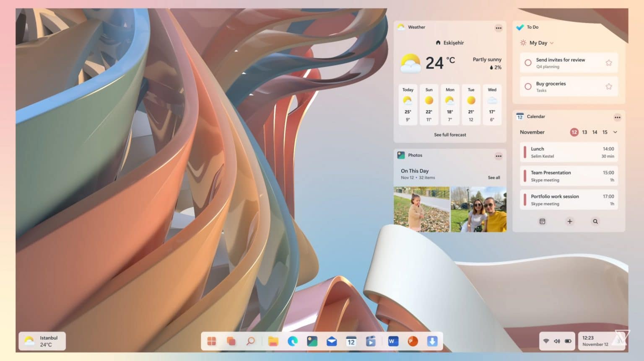This screenshot has width=644, height=361.
Task: Click the add event plus icon in Calendar widget
Action: point(569,221)
